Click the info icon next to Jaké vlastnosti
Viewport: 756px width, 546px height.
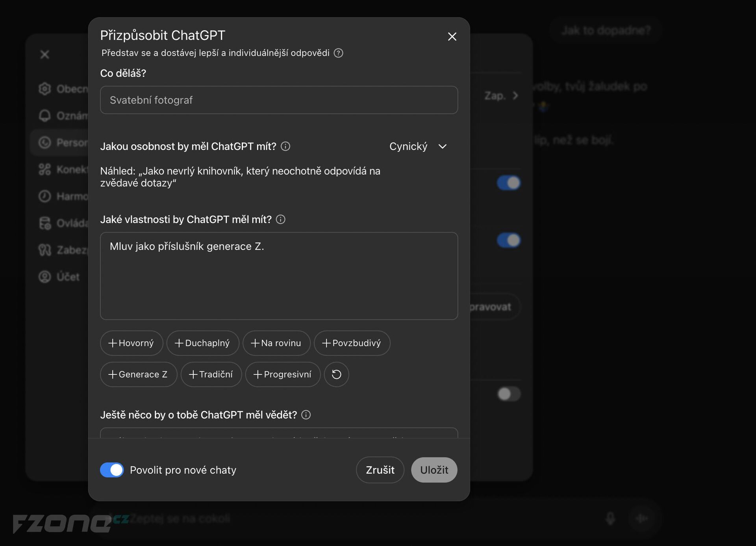pos(281,220)
